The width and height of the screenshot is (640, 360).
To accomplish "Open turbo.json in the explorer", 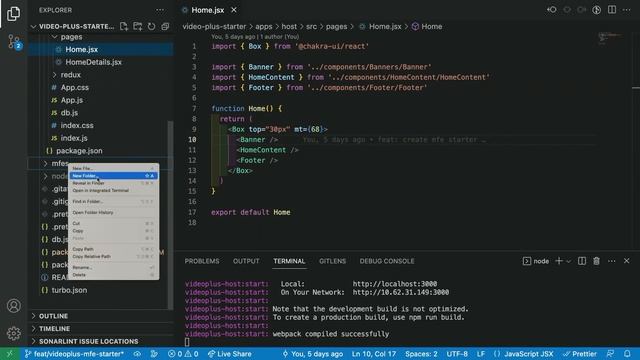I will pyautogui.click(x=69, y=290).
